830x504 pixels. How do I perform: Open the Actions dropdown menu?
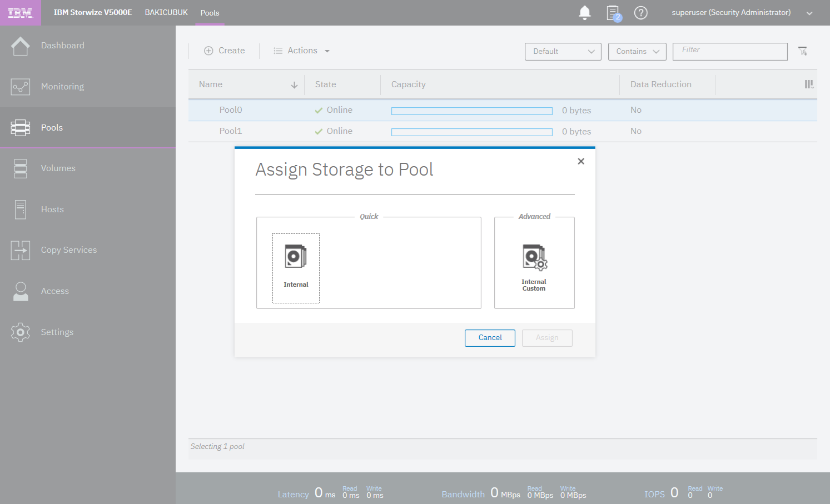(x=302, y=51)
